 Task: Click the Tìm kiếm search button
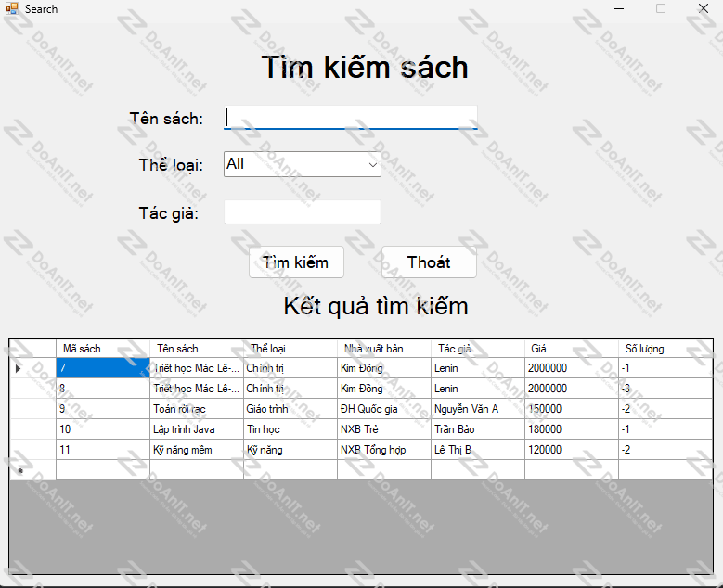click(296, 262)
